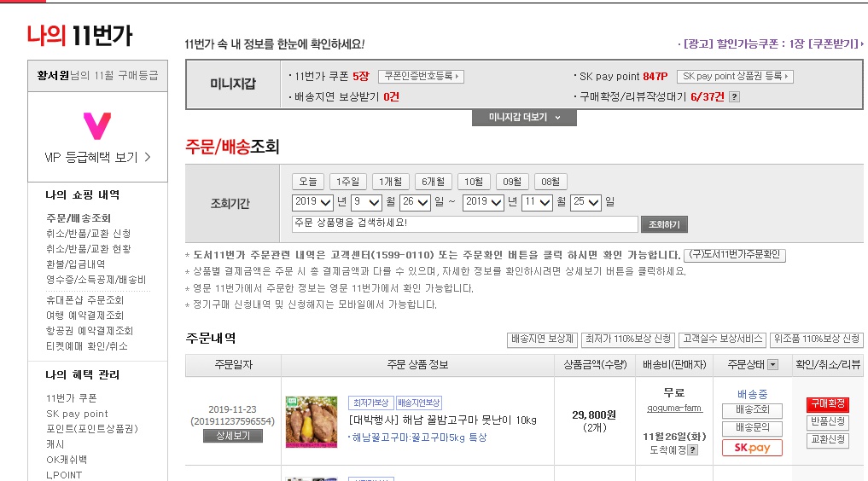Select the 09월 period button
The height and width of the screenshot is (481, 868).
(512, 182)
